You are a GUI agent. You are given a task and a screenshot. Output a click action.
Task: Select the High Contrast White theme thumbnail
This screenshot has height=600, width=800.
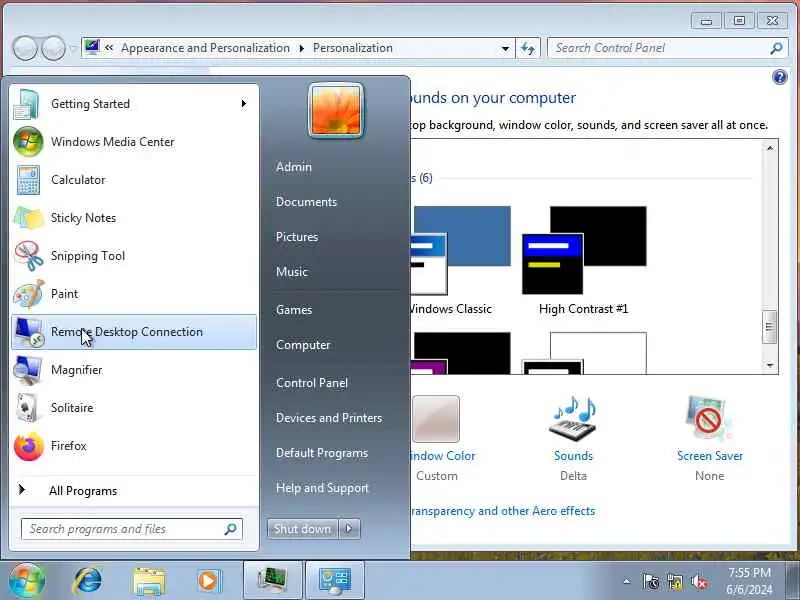584,353
